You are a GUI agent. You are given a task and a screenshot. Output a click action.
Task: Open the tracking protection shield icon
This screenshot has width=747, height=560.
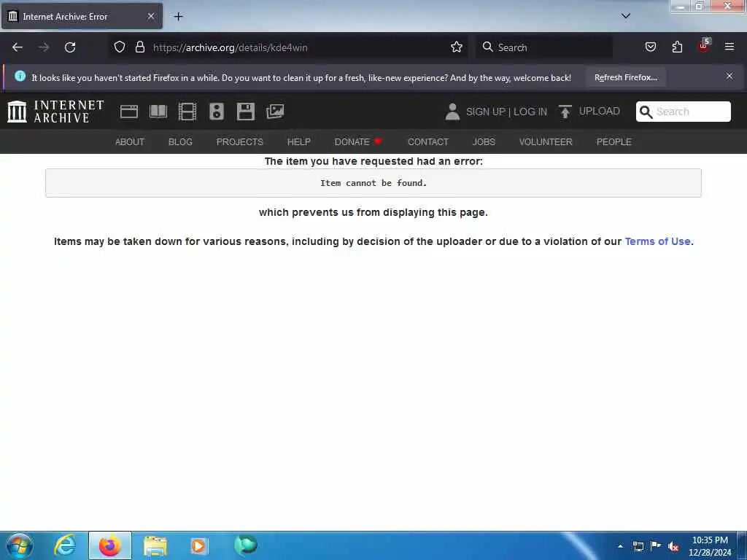coord(120,47)
